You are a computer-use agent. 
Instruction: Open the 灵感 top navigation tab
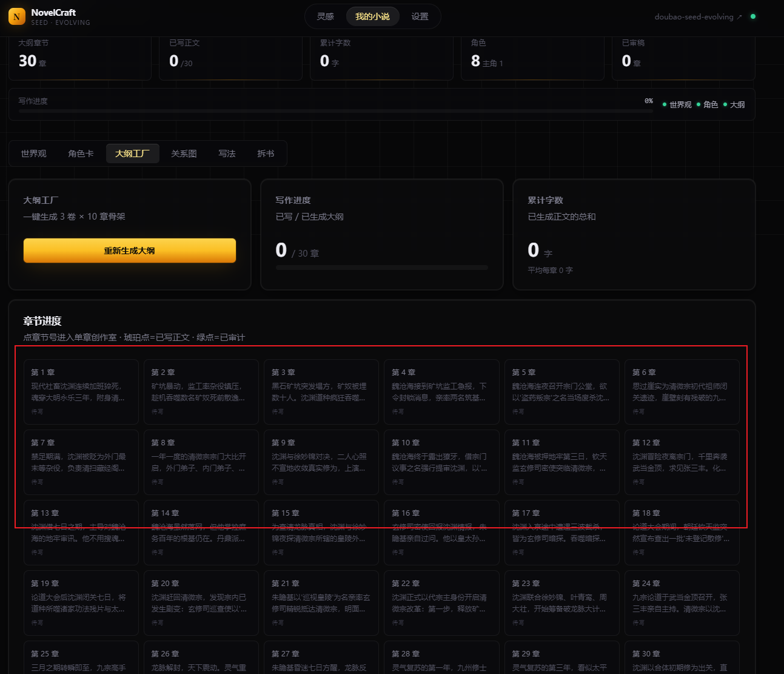(x=326, y=16)
